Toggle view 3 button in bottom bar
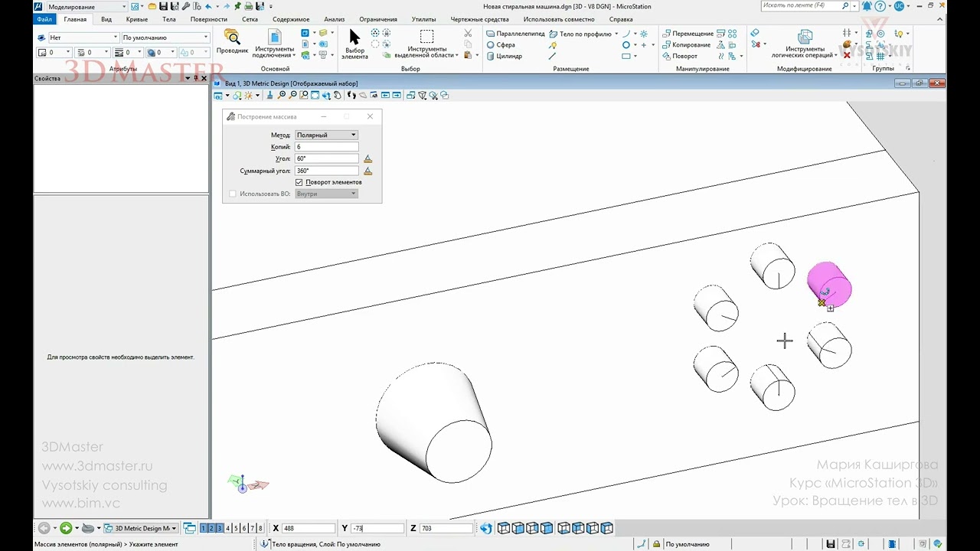The height and width of the screenshot is (551, 980). (x=220, y=528)
